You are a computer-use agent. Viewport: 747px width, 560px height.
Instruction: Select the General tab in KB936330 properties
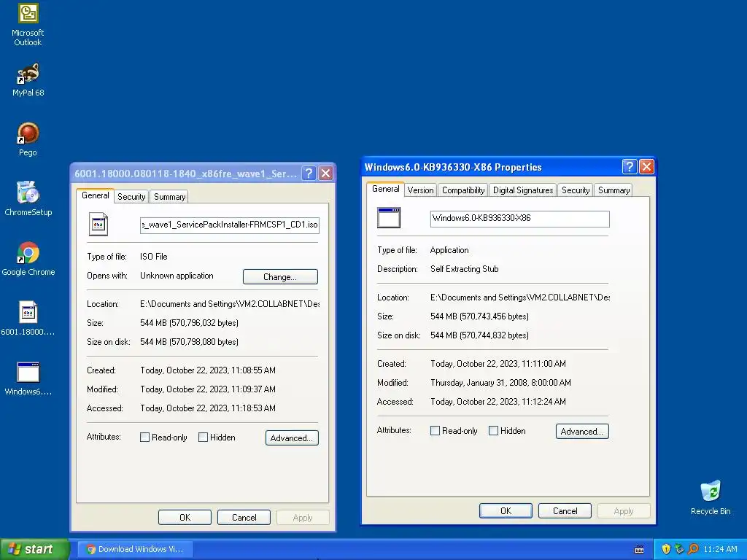click(x=385, y=189)
